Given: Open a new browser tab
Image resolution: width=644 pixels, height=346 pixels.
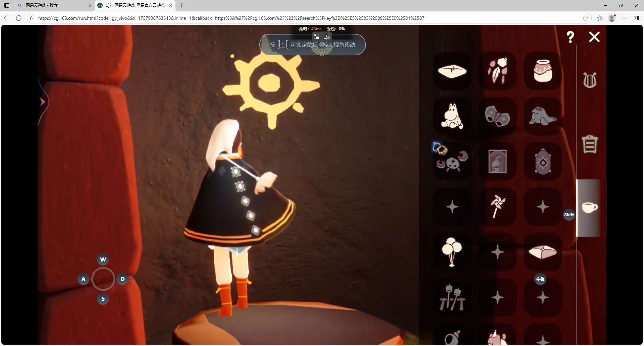Looking at the screenshot, I should tap(181, 5).
